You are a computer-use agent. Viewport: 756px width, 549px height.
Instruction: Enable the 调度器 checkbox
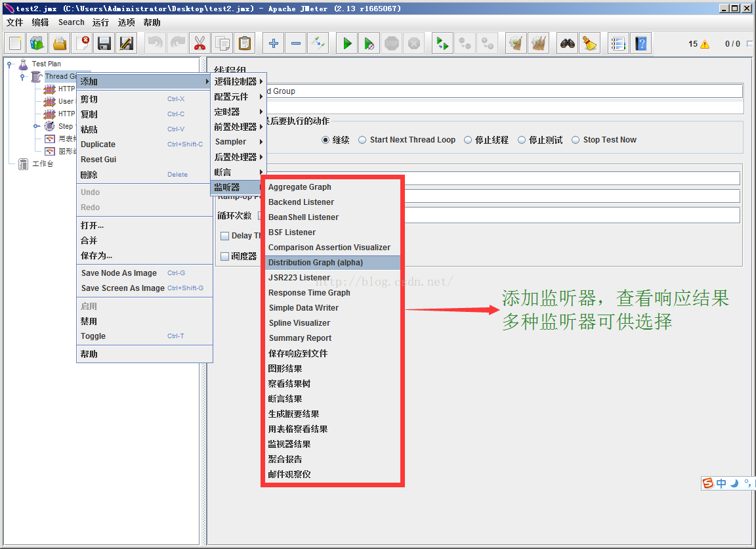pyautogui.click(x=224, y=257)
